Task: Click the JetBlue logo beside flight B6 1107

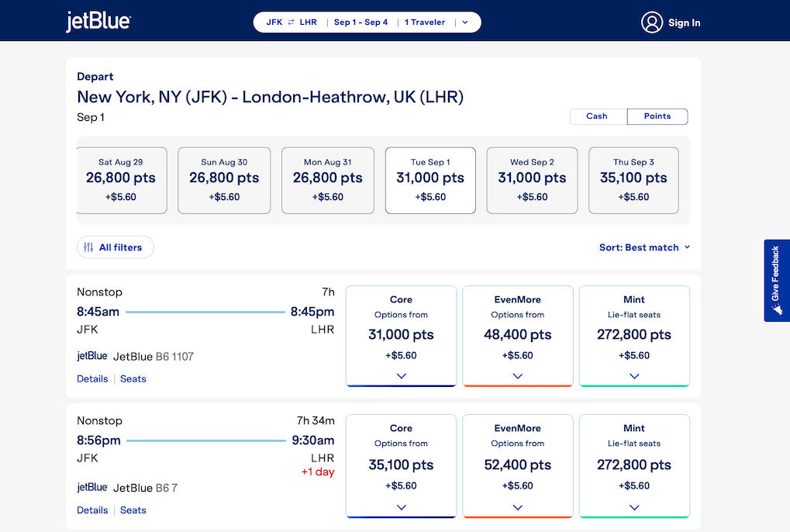Action: (x=92, y=356)
